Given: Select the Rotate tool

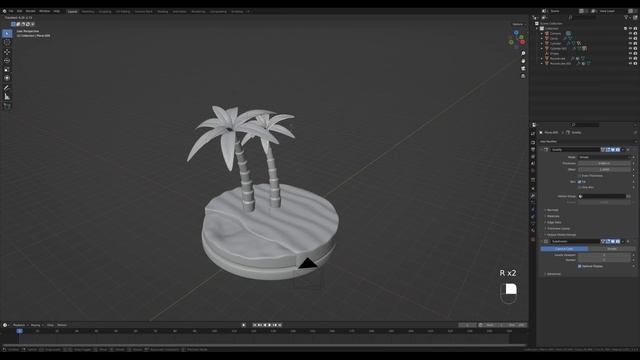Looking at the screenshot, I should pyautogui.click(x=7, y=60).
